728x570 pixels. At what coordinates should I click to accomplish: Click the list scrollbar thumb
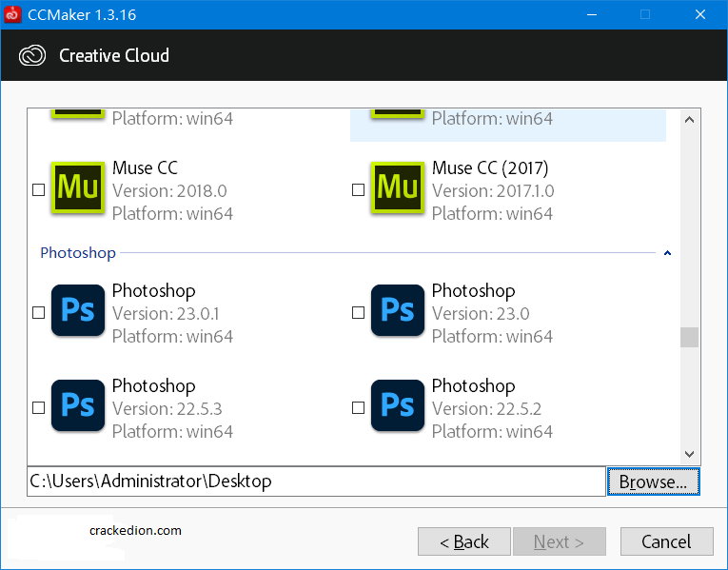690,338
